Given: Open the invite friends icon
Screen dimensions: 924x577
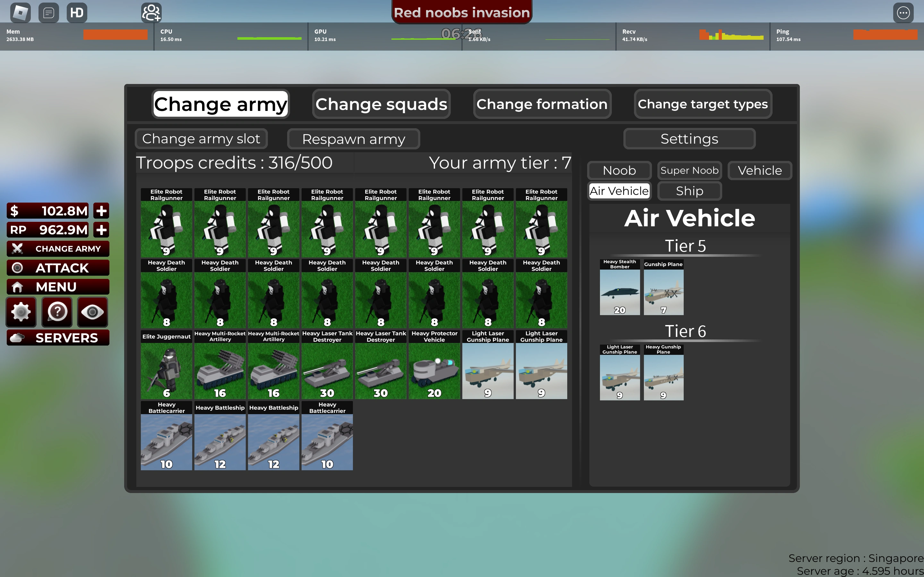Looking at the screenshot, I should [x=151, y=13].
